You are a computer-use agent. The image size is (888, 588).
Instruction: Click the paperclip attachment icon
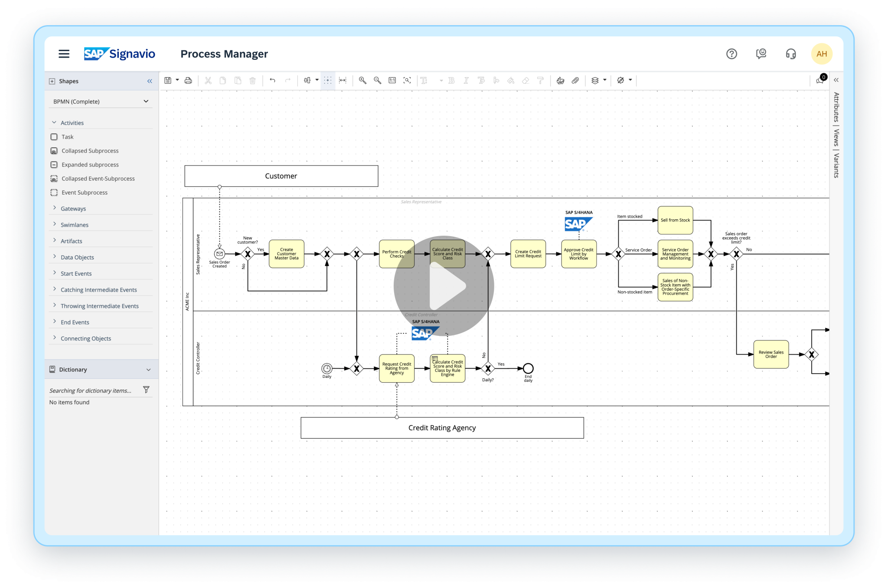[x=575, y=80]
